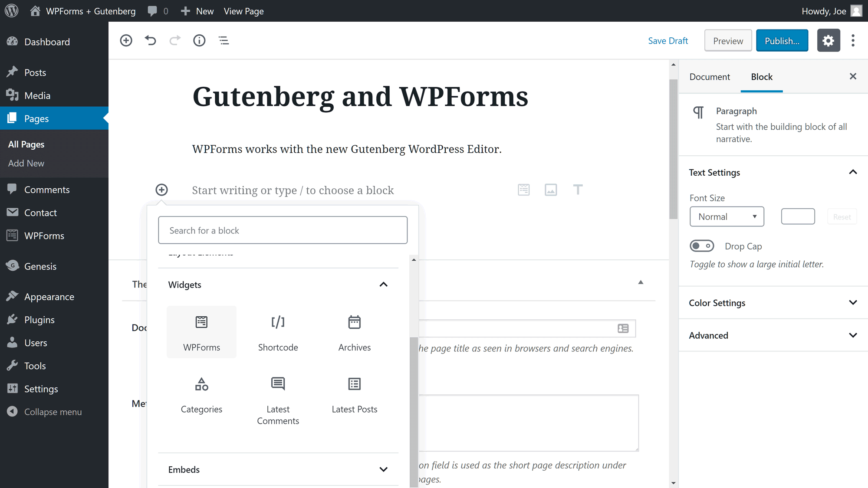The height and width of the screenshot is (488, 868).
Task: Click the block info circle icon
Action: click(200, 40)
